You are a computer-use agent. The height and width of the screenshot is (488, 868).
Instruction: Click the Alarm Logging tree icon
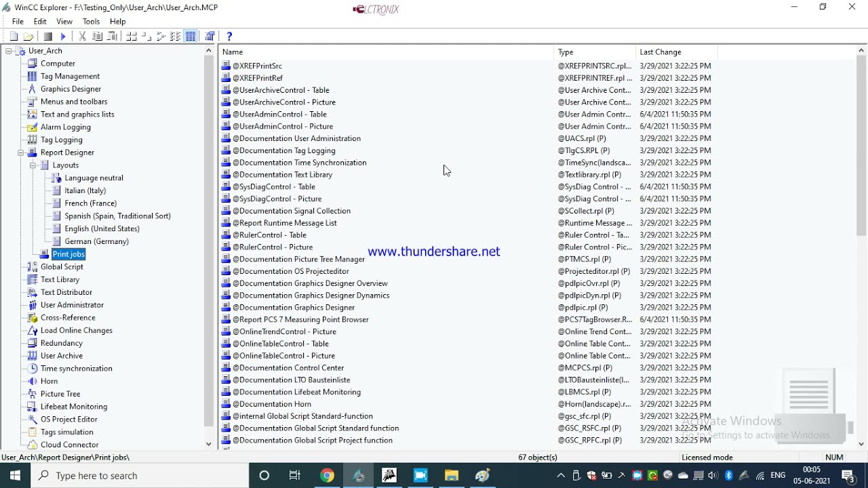(32, 127)
